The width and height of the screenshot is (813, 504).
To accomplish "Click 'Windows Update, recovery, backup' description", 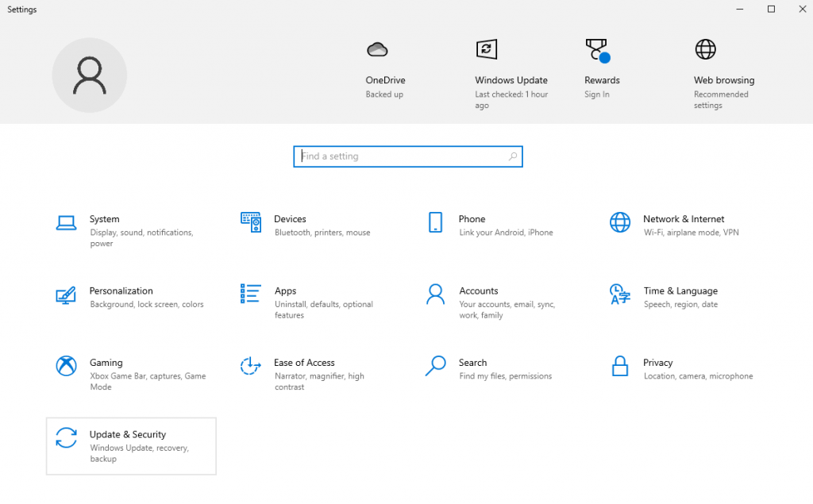I will pos(139,453).
